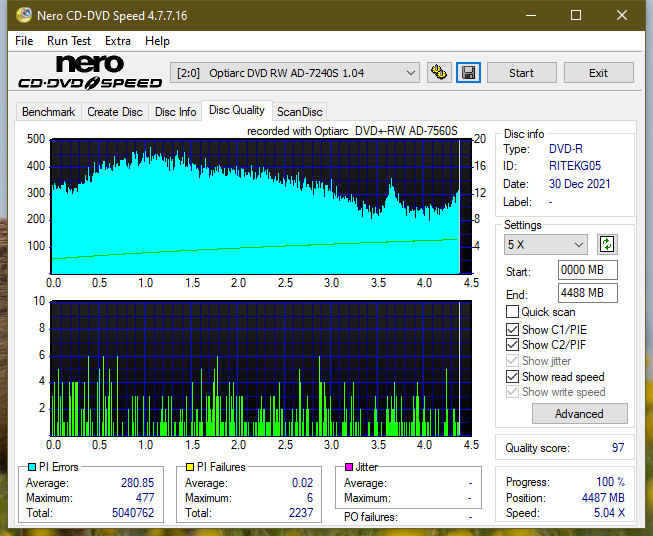The height and width of the screenshot is (536, 653).
Task: Switch to the Disc Info tab
Action: pyautogui.click(x=175, y=112)
